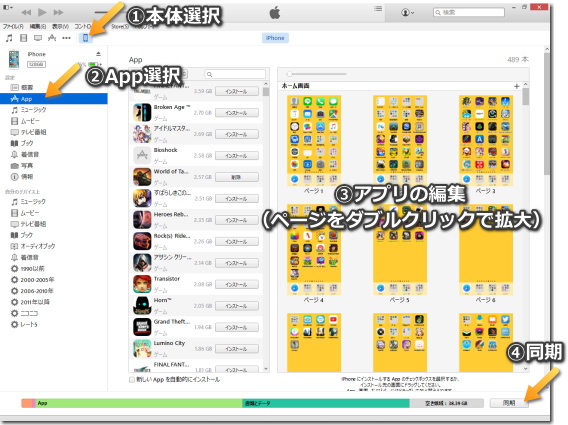Image resolution: width=568 pixels, height=425 pixels.
Task: Select 写真 in the sidebar
Action: click(54, 166)
